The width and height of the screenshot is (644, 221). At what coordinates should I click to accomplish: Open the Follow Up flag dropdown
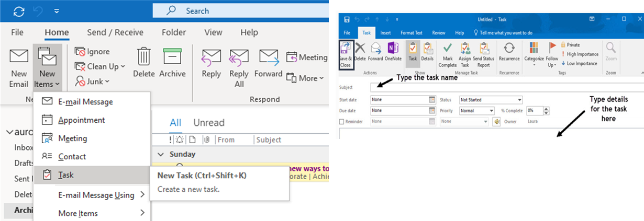pos(552,54)
